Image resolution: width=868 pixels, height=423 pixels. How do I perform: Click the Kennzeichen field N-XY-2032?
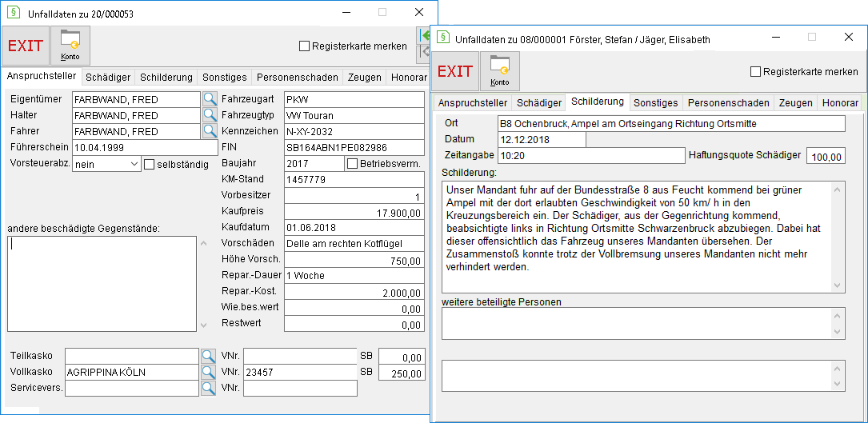[354, 132]
